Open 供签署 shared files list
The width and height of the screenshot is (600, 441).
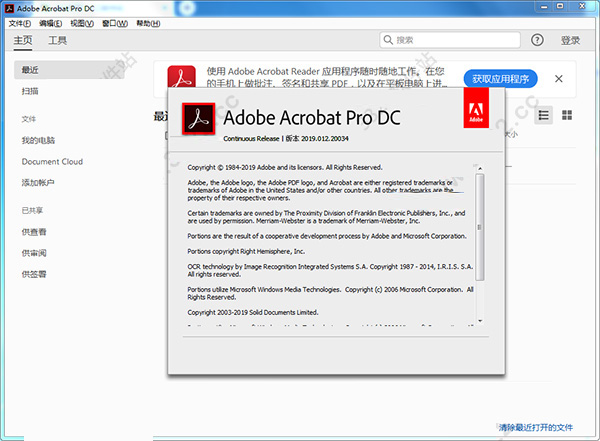(34, 274)
